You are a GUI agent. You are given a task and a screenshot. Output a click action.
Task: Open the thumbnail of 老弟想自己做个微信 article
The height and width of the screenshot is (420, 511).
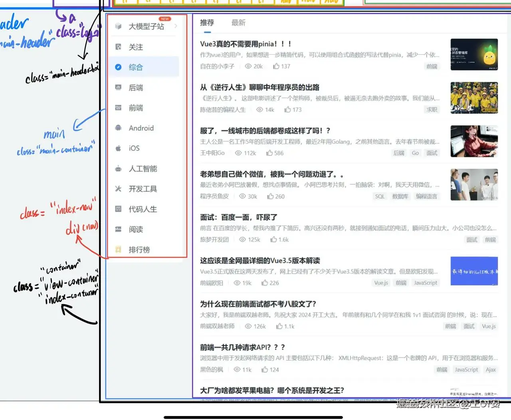pyautogui.click(x=474, y=184)
